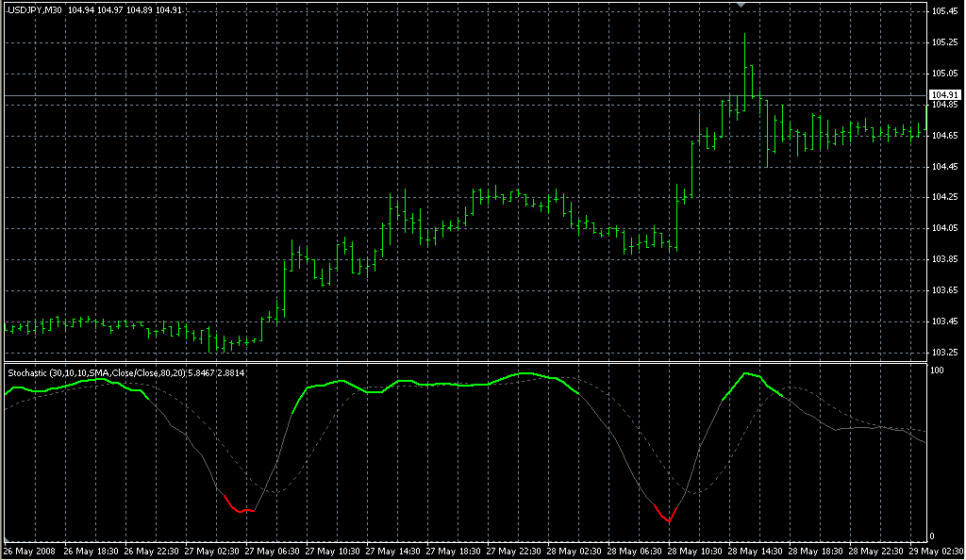Click the 26 May 2008 date label

pyautogui.click(x=28, y=551)
